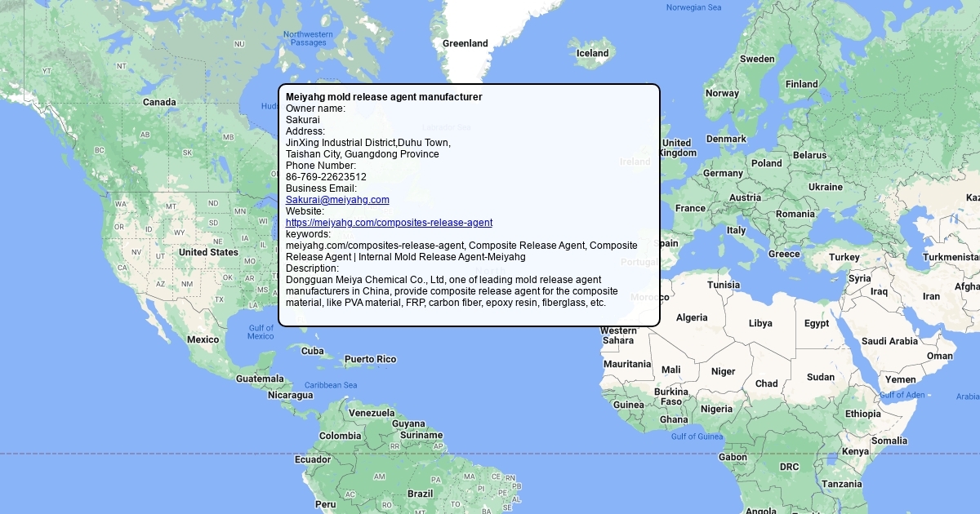This screenshot has width=980, height=514.
Task: Click the Ethiopia map label
Action: pyautogui.click(x=863, y=414)
